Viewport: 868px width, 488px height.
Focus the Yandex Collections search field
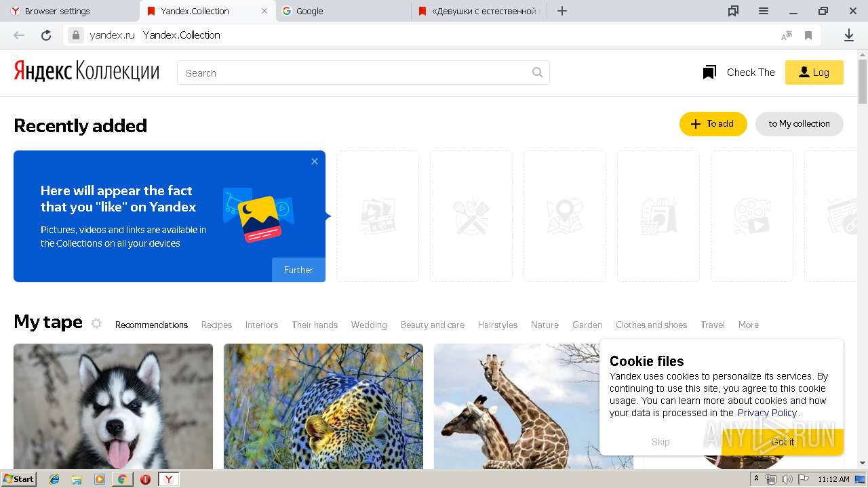pyautogui.click(x=363, y=73)
